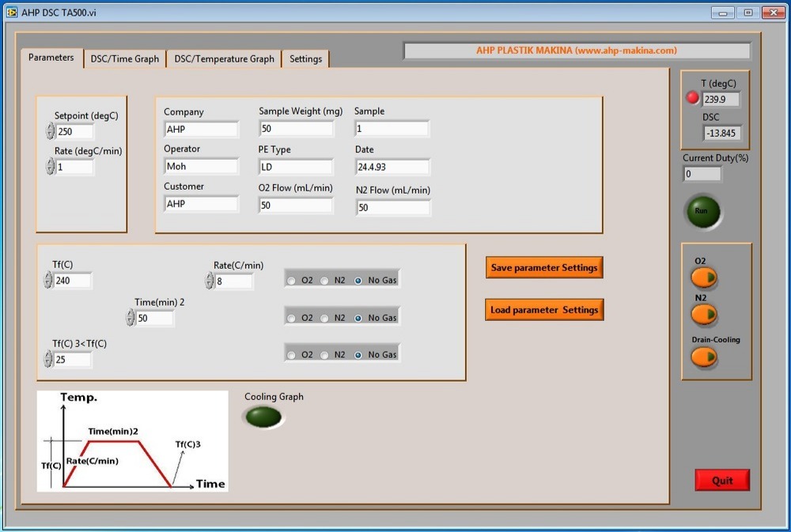
Task: Select O2 in the Time(min) 2 row
Action: [291, 319]
